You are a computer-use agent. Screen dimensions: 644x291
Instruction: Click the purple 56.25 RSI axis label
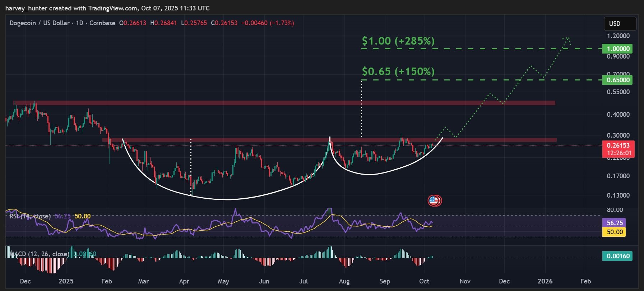point(615,223)
